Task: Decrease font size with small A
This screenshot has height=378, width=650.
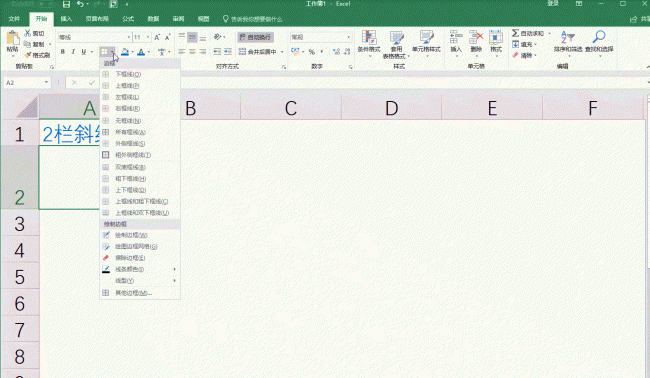Action: [167, 37]
